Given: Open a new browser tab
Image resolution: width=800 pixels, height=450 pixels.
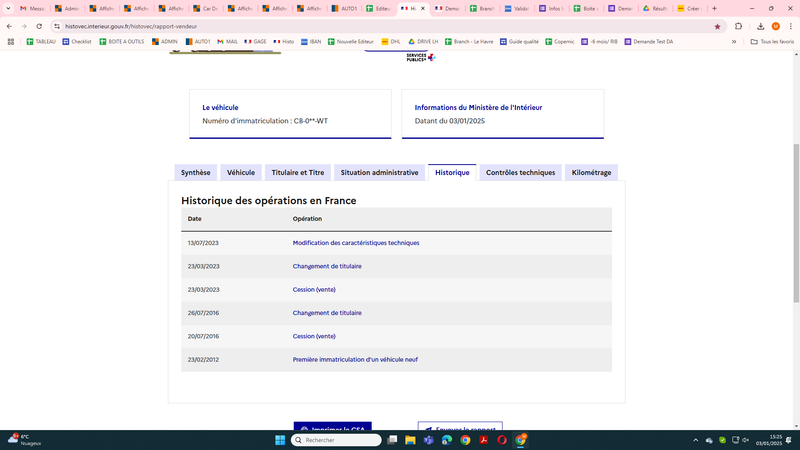Looking at the screenshot, I should (714, 9).
